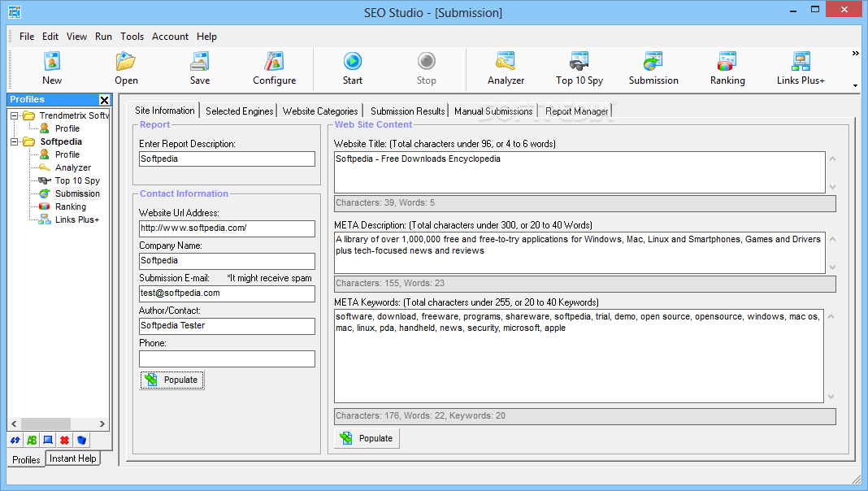Screen dimensions: 868x491
Task: Open the Top 10 Spy tool in toolbar
Action: coord(579,68)
